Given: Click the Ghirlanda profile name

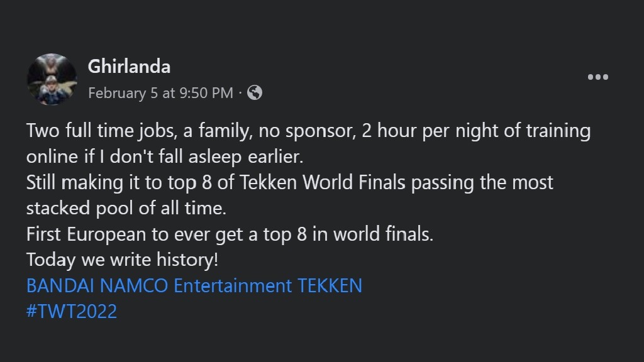Looking at the screenshot, I should click(x=129, y=66).
